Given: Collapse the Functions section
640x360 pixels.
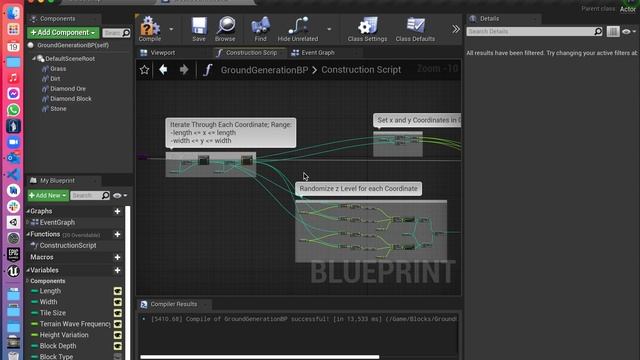Looking at the screenshot, I should click(x=28, y=234).
